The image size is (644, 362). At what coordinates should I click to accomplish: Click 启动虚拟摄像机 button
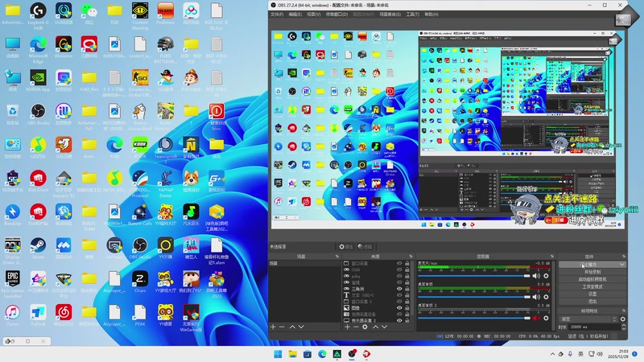[x=592, y=279]
